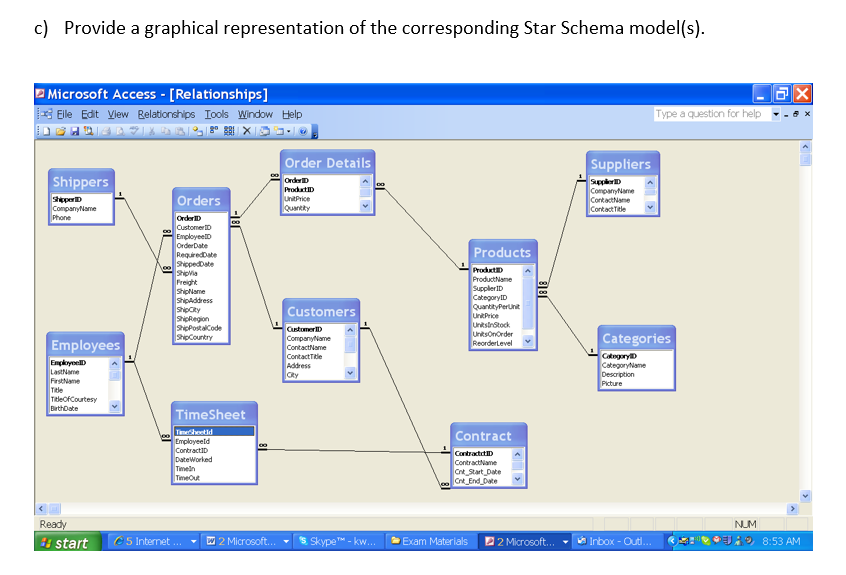Click the Show Direct Relationships icon
Image resolution: width=846 pixels, height=575 pixels.
(214, 130)
